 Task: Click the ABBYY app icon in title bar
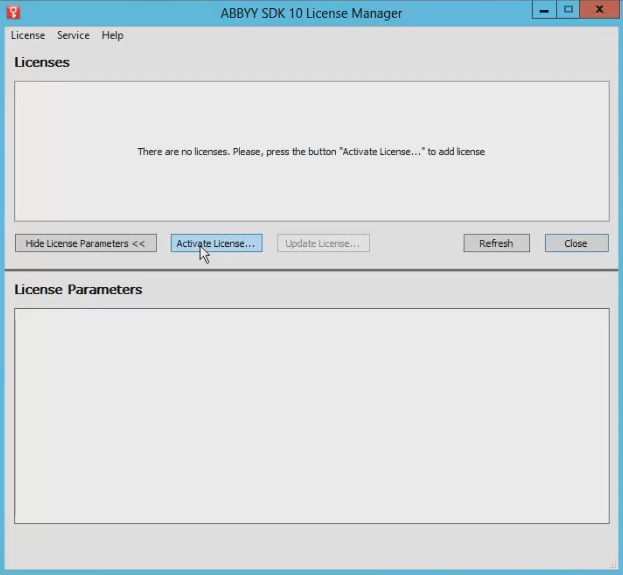(x=13, y=12)
